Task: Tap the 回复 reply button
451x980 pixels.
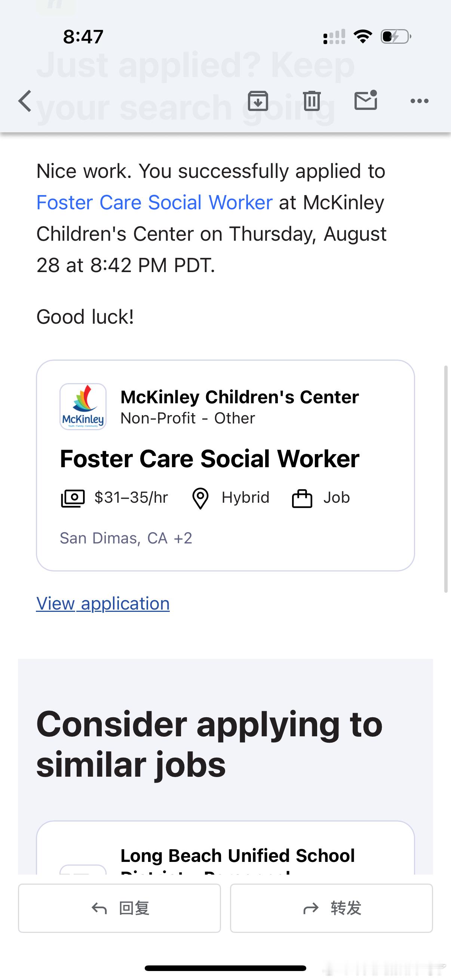Action: point(120,908)
